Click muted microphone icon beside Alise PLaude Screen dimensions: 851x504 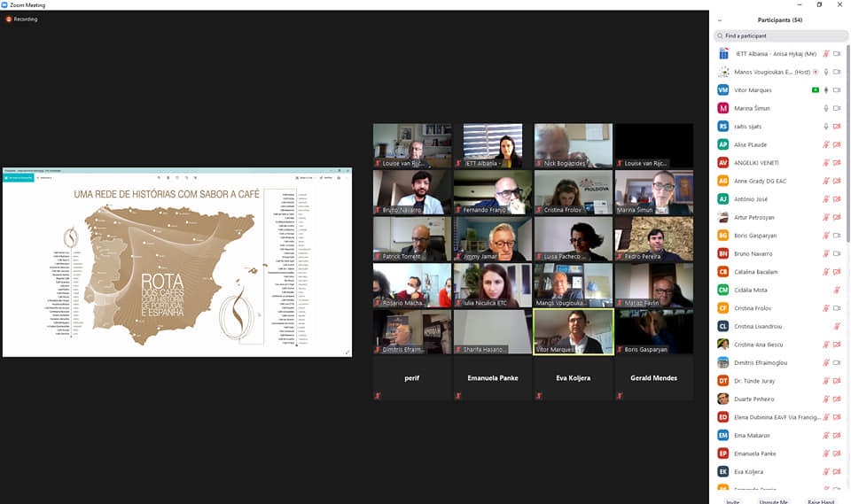pos(826,144)
